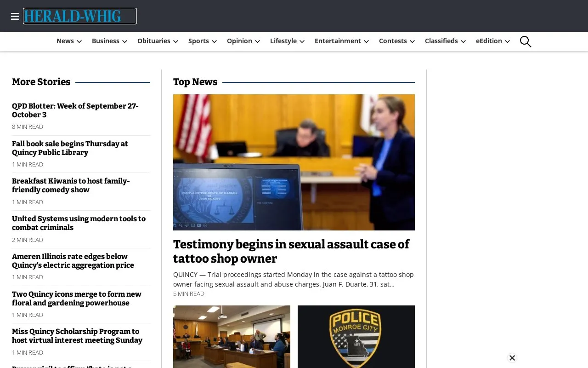Expand the Business dropdown chevron
Image resolution: width=588 pixels, height=368 pixels.
(124, 41)
